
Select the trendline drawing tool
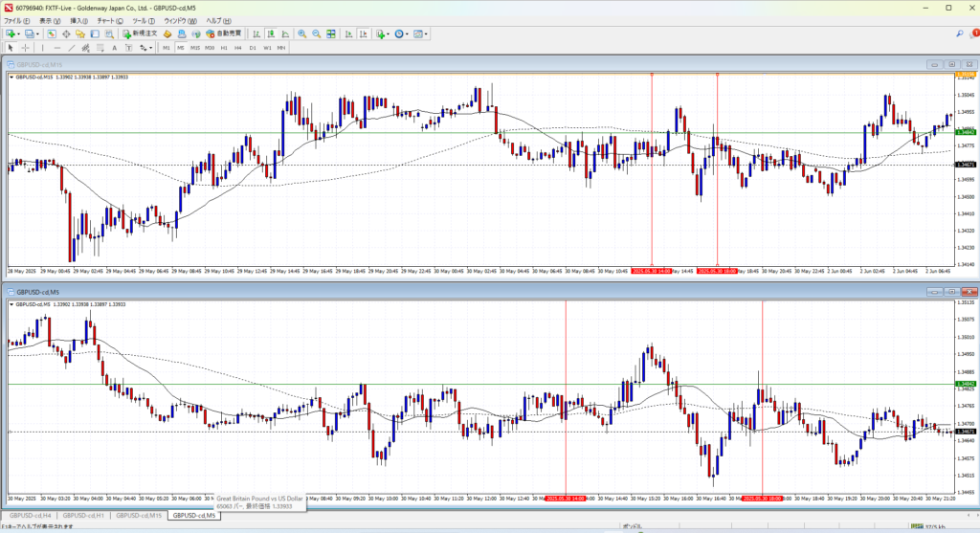pyautogui.click(x=73, y=47)
